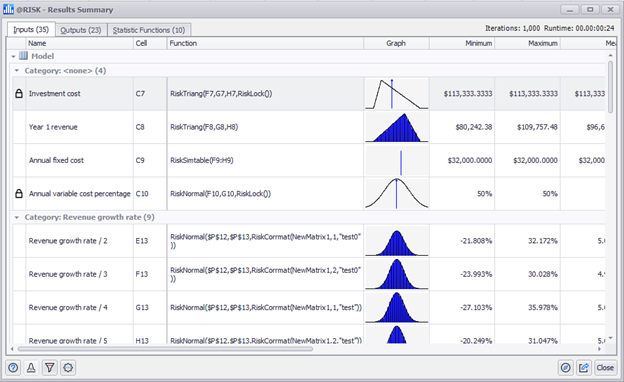Click lock icon on Annual variable cost percentage
Viewport: 624px width, 382px height.
click(19, 194)
